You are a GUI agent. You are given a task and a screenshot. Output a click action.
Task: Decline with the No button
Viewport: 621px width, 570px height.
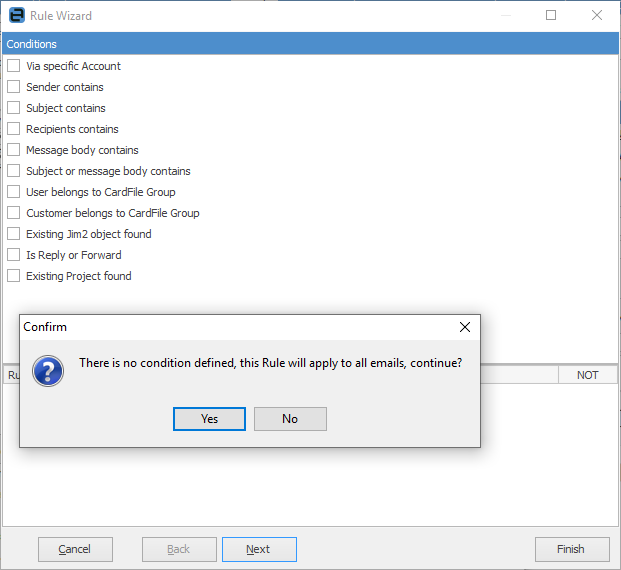pos(290,419)
